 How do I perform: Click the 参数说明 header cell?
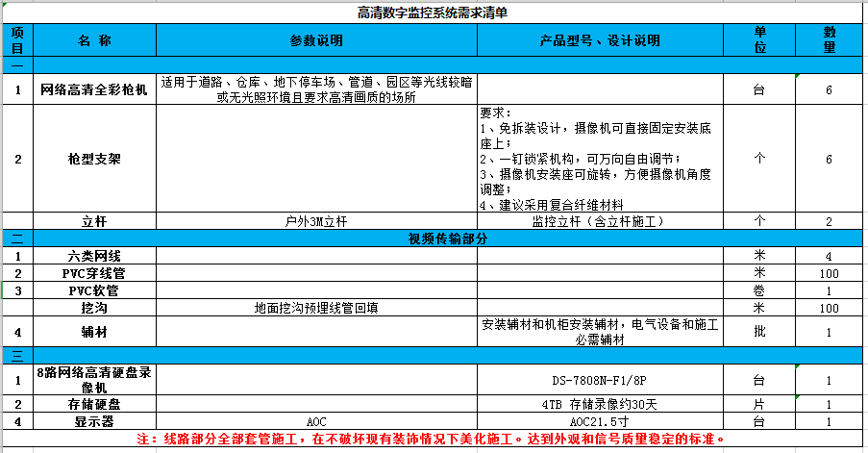pos(315,40)
